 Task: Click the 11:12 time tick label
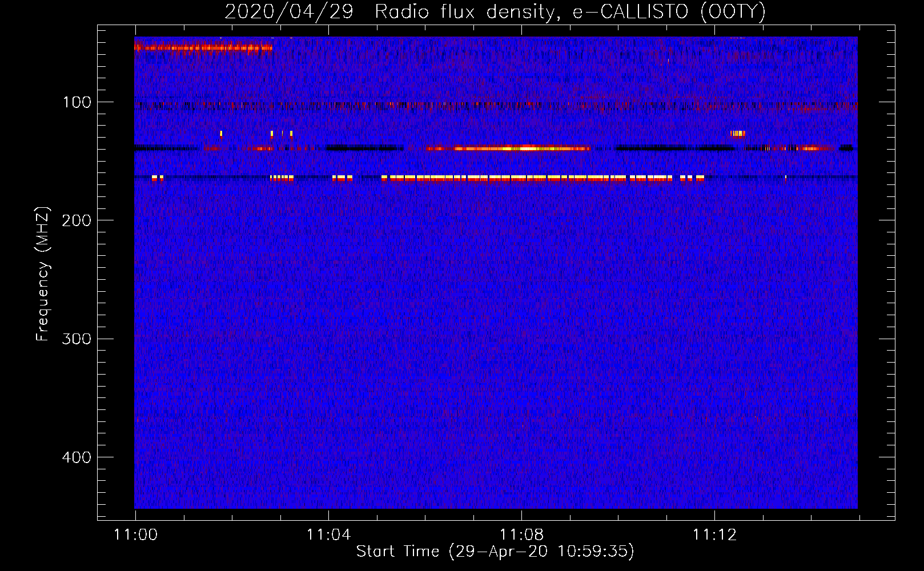point(714,534)
